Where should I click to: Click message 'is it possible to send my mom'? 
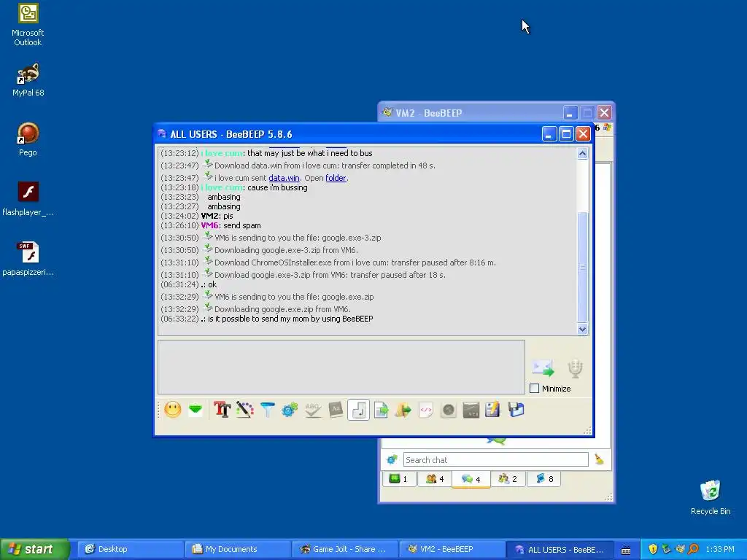pos(267,319)
